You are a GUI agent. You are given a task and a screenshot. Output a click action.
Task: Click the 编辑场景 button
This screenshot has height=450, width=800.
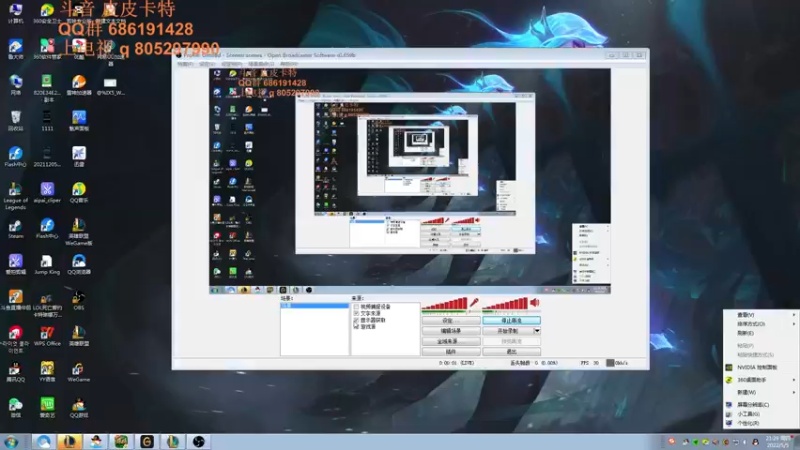(x=451, y=331)
